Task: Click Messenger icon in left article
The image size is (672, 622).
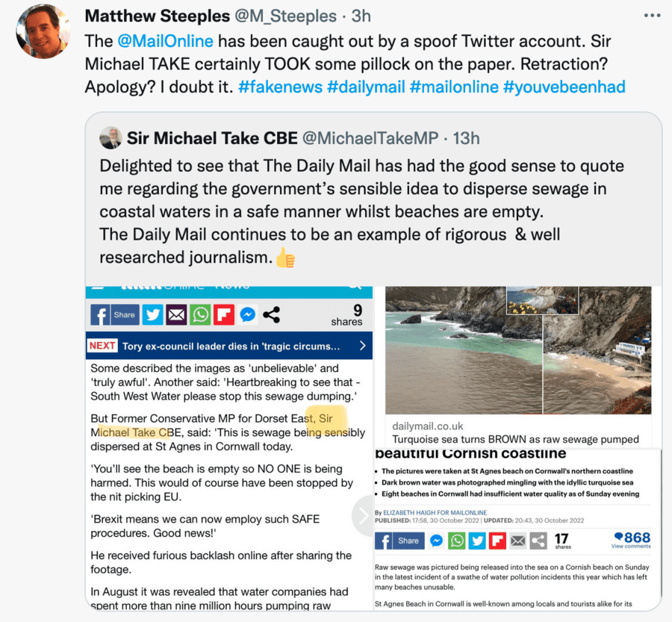Action: tap(248, 314)
